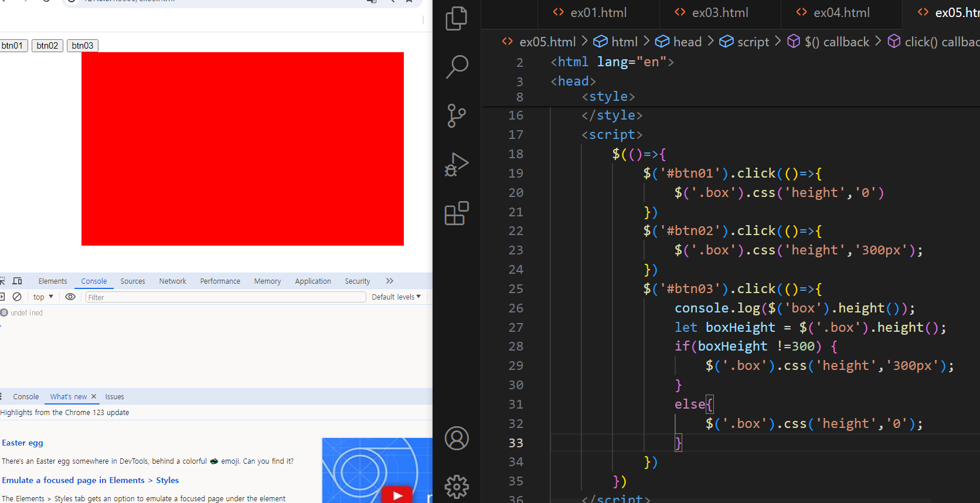The width and height of the screenshot is (980, 503).
Task: Open the top context dropdown
Action: (x=43, y=297)
